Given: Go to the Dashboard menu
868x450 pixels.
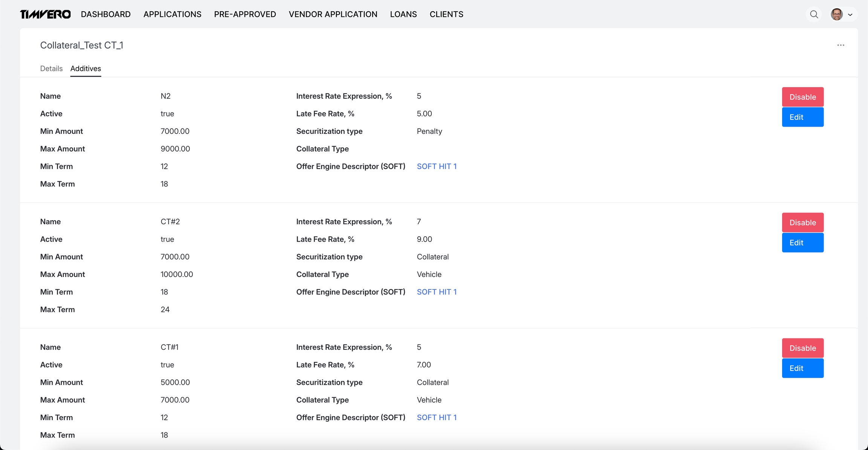Looking at the screenshot, I should point(105,14).
